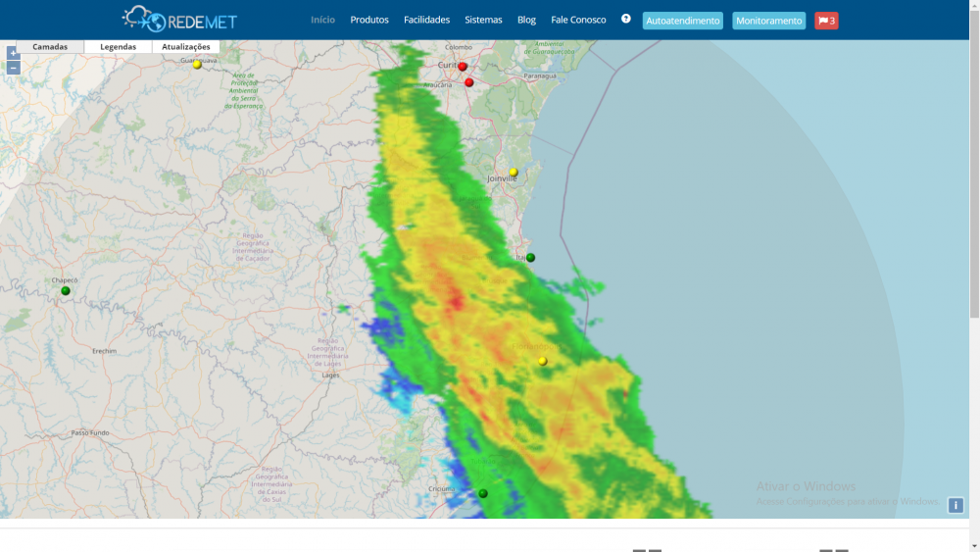Zoom out the map with minus button
The height and width of the screenshot is (552, 980).
(x=13, y=68)
